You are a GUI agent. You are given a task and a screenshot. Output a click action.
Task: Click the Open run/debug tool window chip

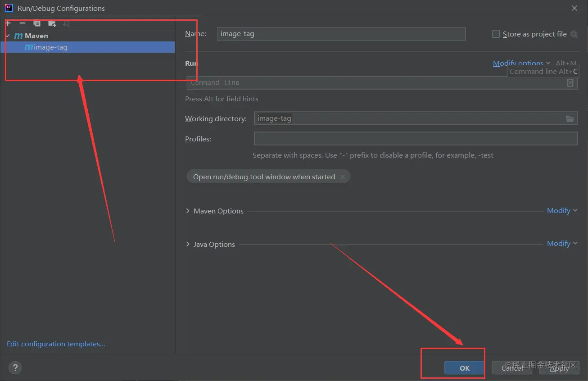click(x=268, y=177)
